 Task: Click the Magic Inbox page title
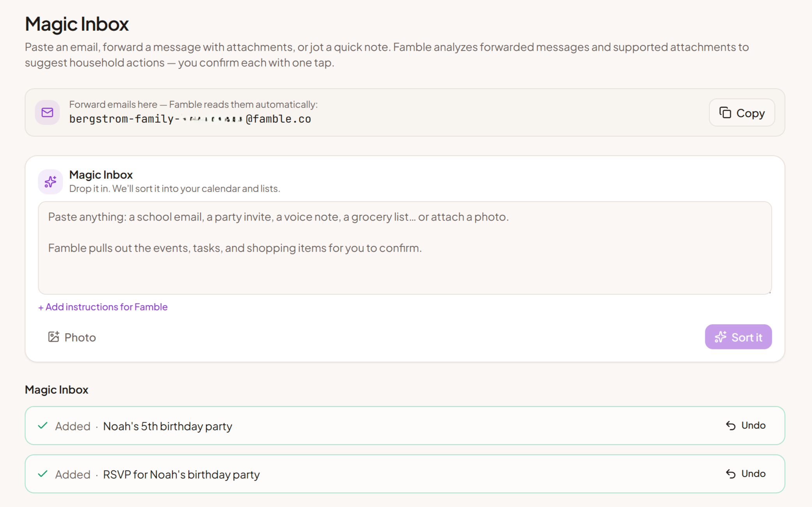(x=77, y=24)
